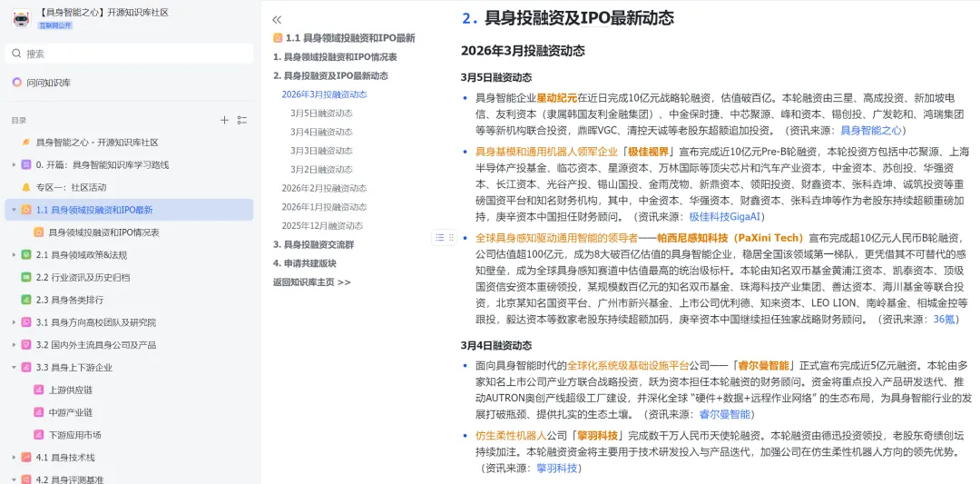Select outline item 2026年3月投融资动态
Image resolution: width=980 pixels, height=484 pixels.
point(324,94)
